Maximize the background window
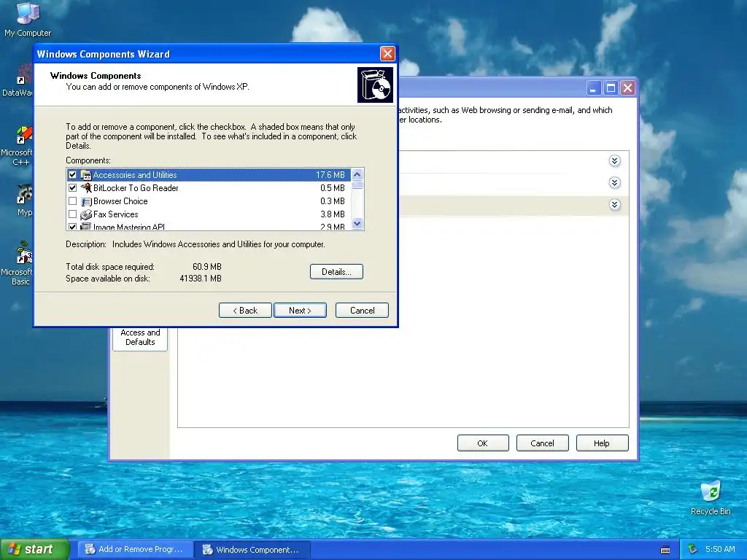Screen dimensions: 747x560 pos(611,88)
